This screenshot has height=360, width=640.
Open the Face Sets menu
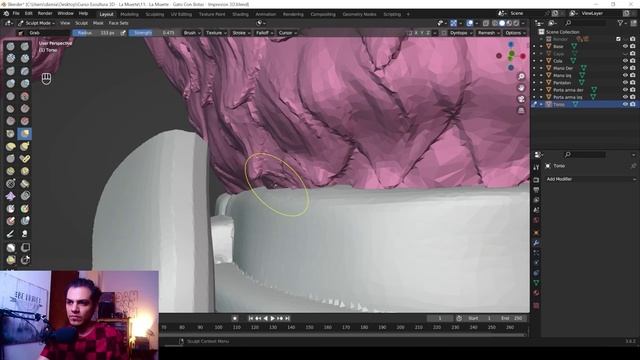pos(118,23)
